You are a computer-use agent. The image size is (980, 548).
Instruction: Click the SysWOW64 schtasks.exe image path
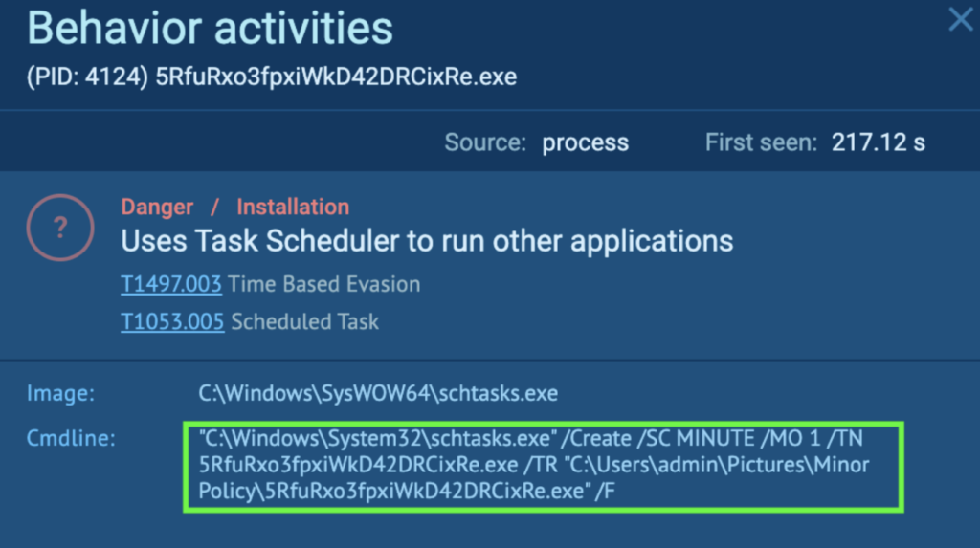pyautogui.click(x=378, y=393)
